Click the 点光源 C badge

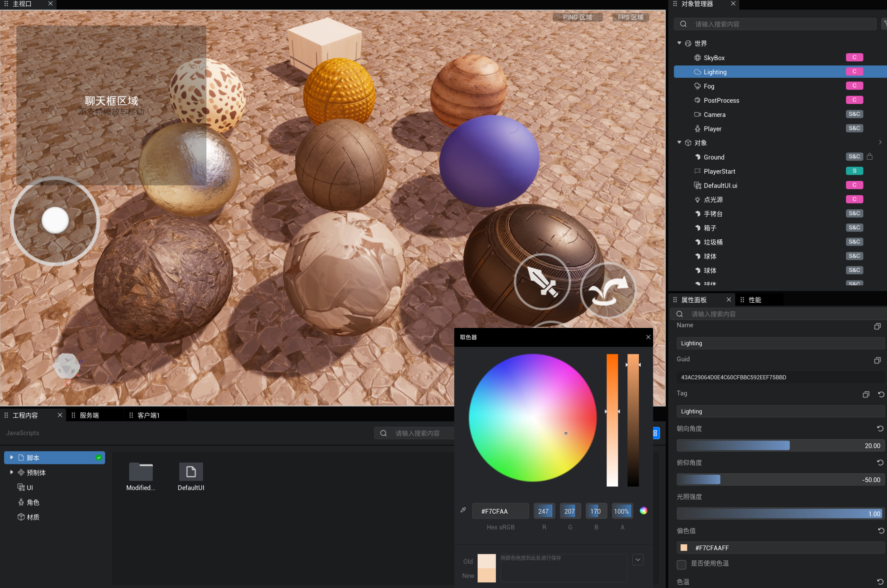click(x=854, y=199)
